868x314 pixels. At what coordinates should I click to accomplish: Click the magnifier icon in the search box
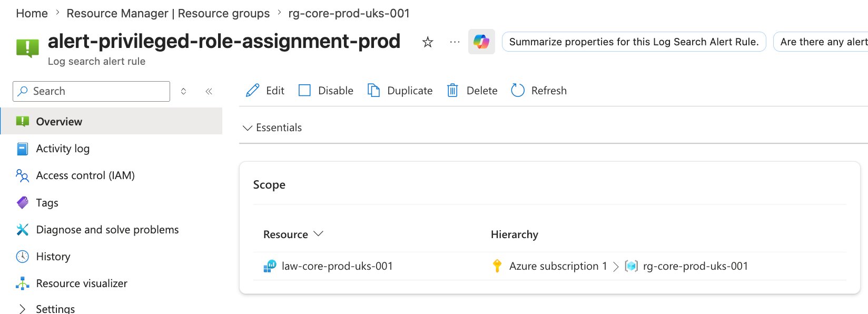[x=23, y=91]
